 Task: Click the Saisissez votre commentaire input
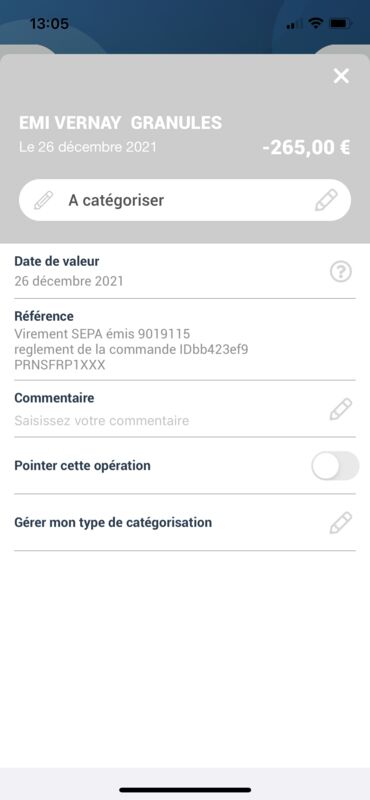point(102,421)
